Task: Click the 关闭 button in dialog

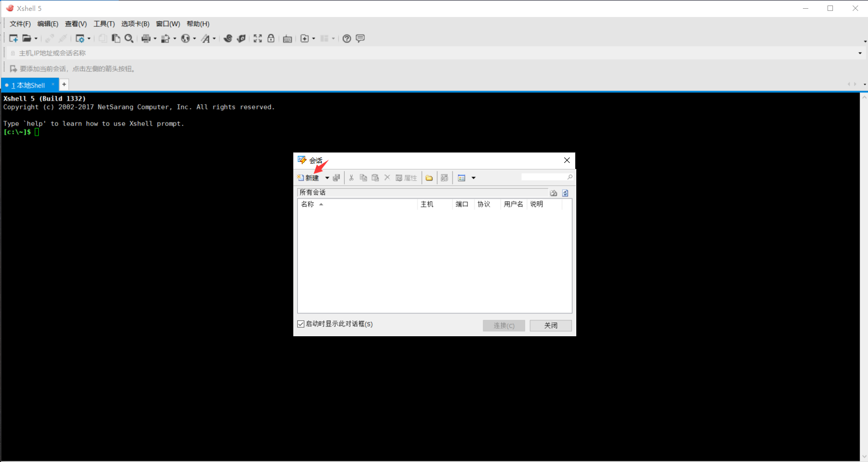Action: click(551, 325)
